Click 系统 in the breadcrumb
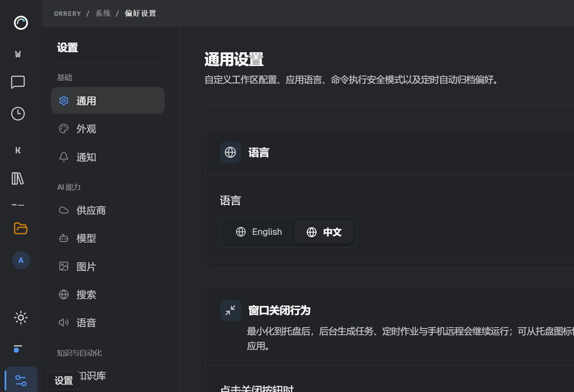 point(103,13)
